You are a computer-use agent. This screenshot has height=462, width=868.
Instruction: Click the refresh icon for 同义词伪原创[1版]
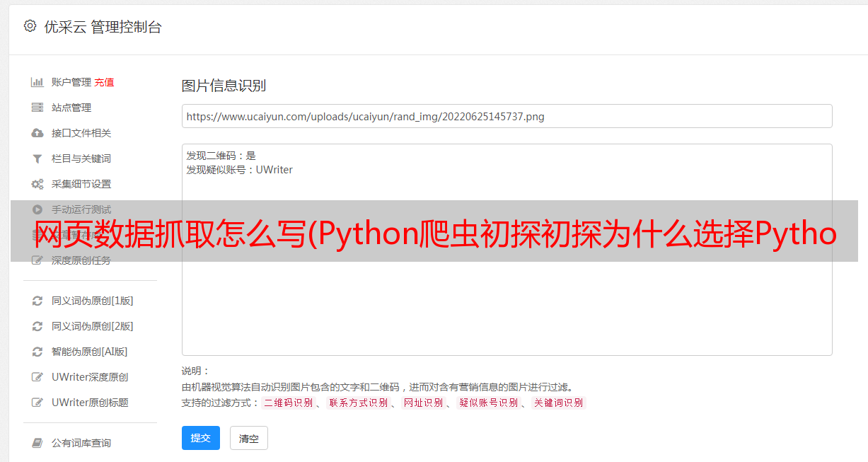[x=37, y=301]
